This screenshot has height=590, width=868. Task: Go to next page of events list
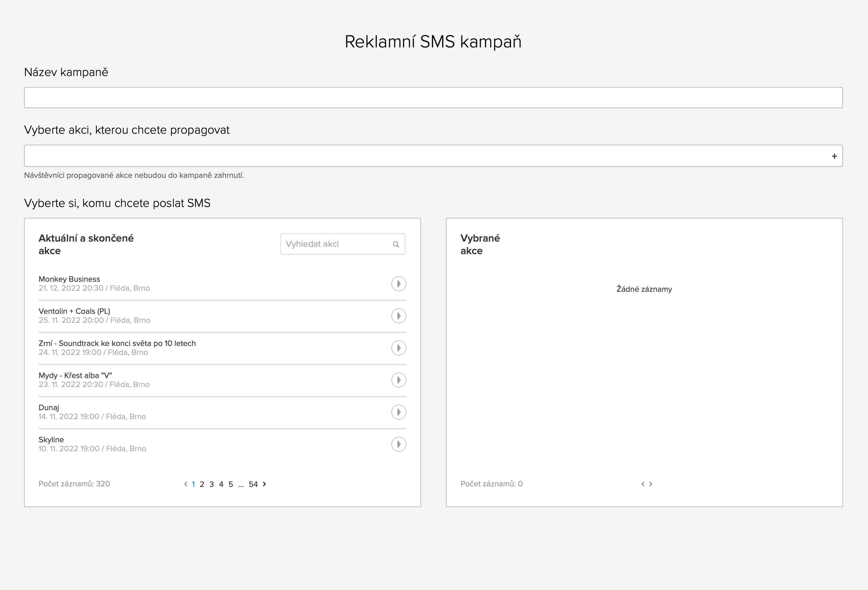pyautogui.click(x=264, y=484)
